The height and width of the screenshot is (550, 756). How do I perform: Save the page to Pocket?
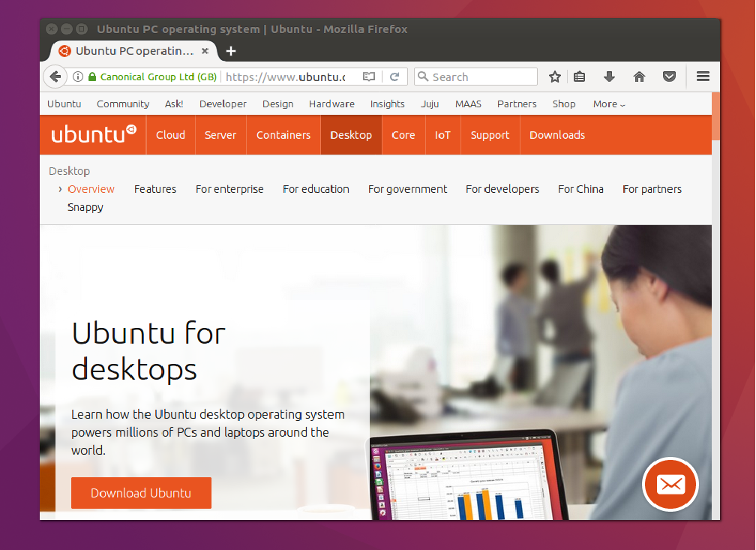[x=669, y=77]
